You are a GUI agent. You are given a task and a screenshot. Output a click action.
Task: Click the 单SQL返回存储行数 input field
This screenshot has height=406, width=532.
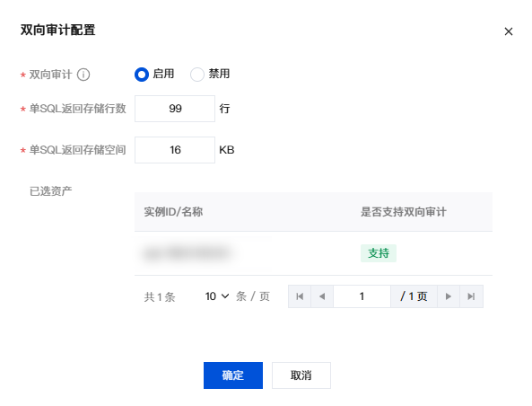[x=175, y=109]
